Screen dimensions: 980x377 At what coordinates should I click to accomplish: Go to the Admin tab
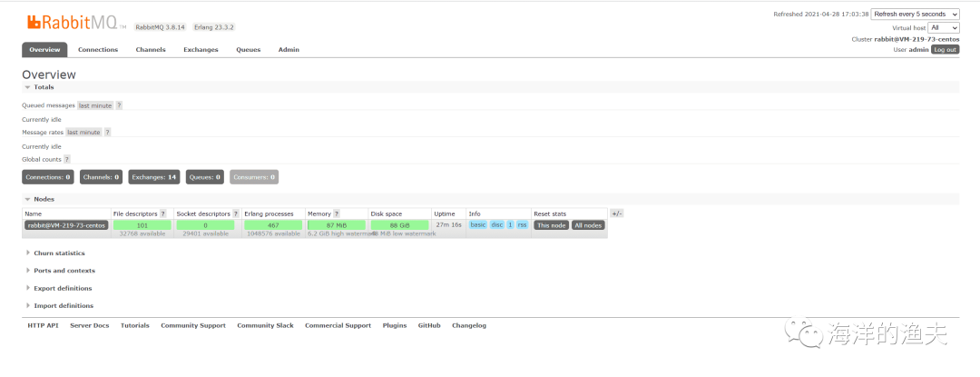click(x=289, y=50)
